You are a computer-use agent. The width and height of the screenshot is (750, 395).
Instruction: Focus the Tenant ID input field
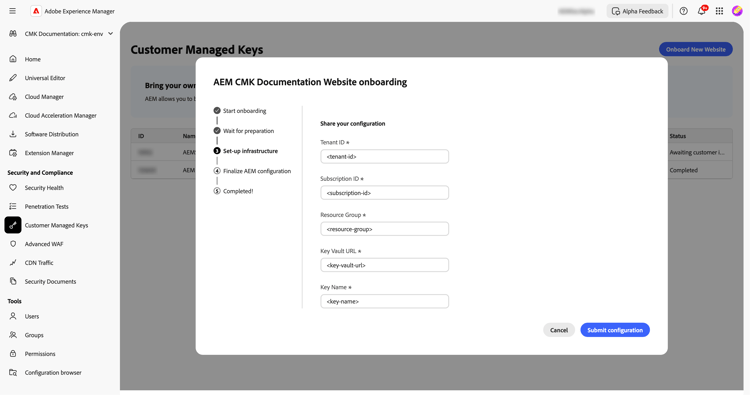click(x=384, y=156)
